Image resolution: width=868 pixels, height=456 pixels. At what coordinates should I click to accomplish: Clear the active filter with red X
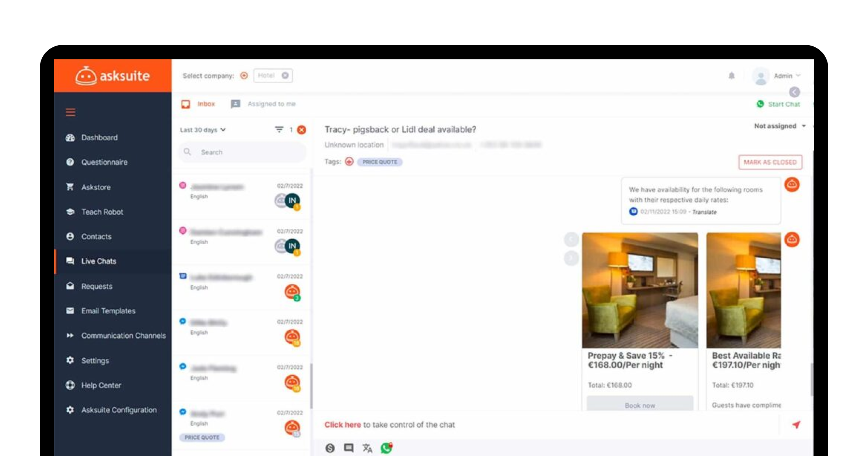pos(301,130)
